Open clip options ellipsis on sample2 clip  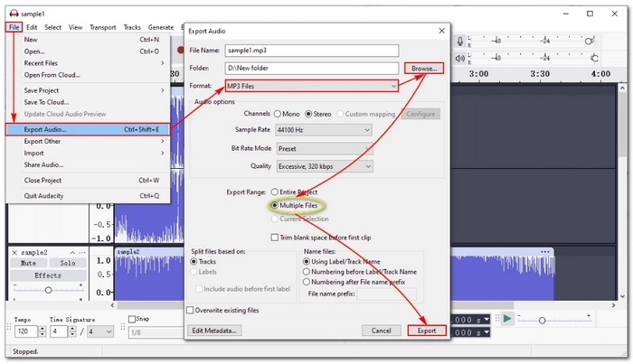point(545,251)
